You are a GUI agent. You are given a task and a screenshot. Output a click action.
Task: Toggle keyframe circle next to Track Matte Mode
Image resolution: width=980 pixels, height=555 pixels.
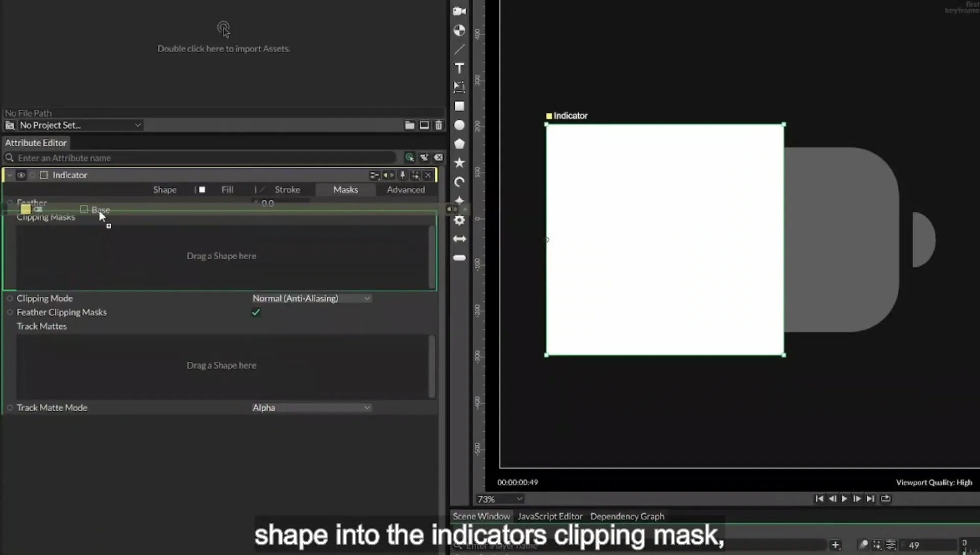tap(10, 408)
